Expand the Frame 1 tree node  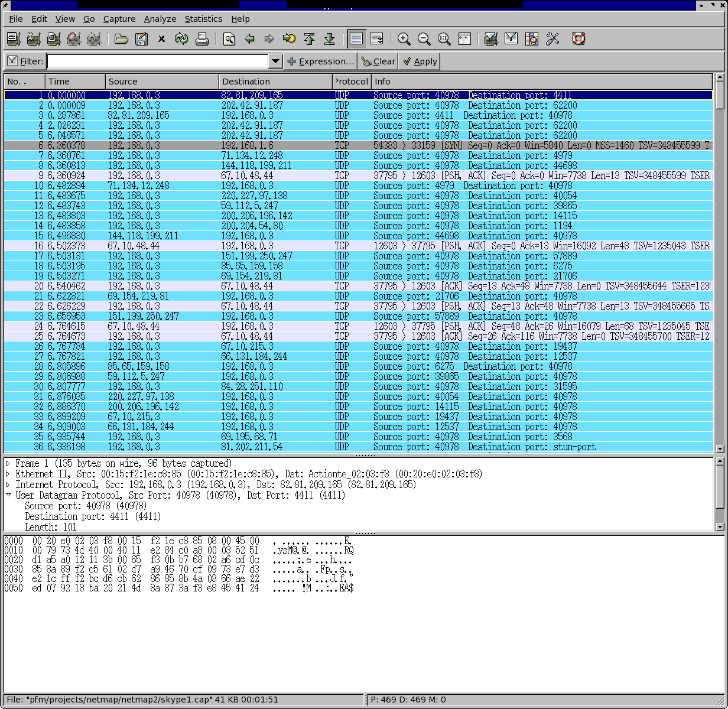pos(8,464)
